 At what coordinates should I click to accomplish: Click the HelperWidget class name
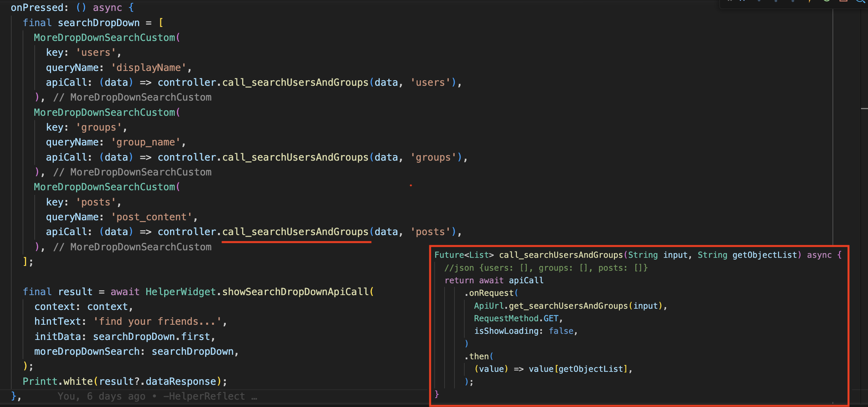pos(181,292)
